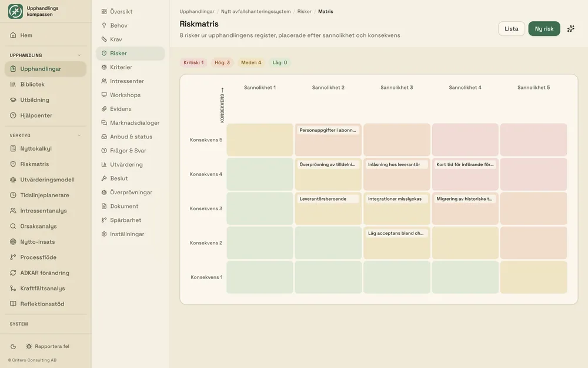Click the Nytto-insats target icon
Screen dimensions: 588x368
13,242
